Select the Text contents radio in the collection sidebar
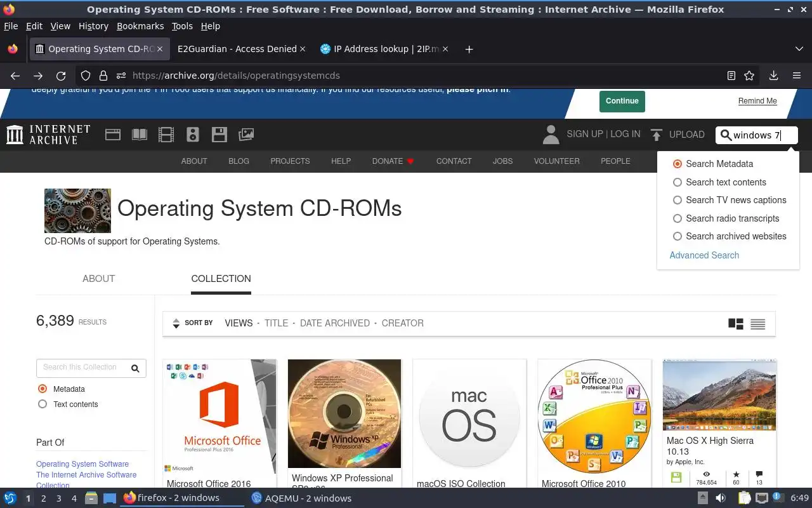 click(43, 404)
